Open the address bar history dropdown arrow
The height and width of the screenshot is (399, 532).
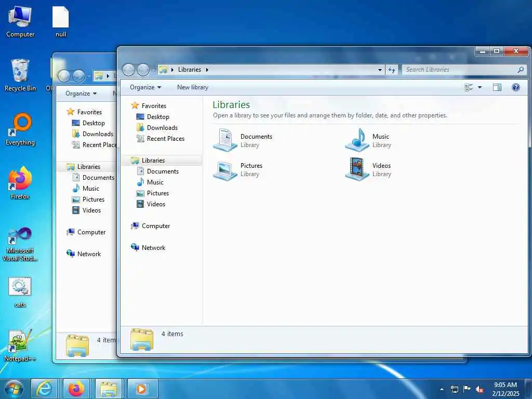380,70
